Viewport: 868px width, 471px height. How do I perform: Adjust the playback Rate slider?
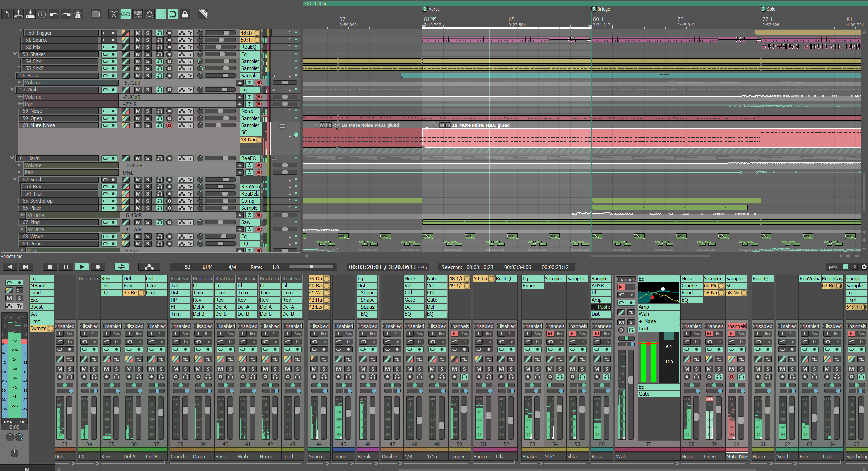312,267
